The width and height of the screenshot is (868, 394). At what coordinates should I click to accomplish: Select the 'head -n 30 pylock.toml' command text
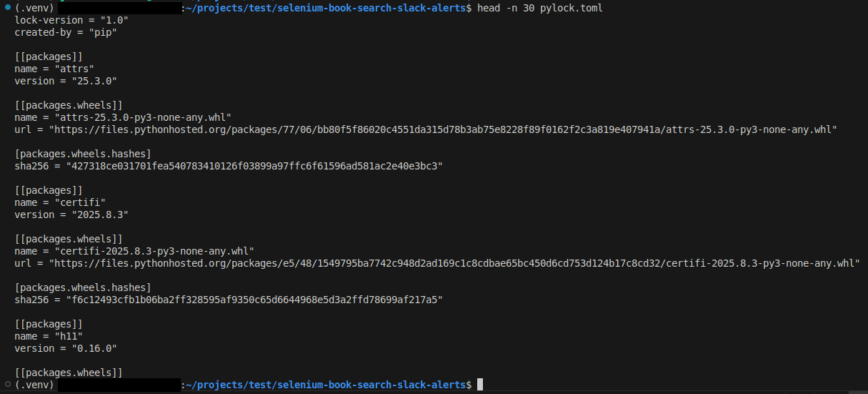click(x=542, y=8)
